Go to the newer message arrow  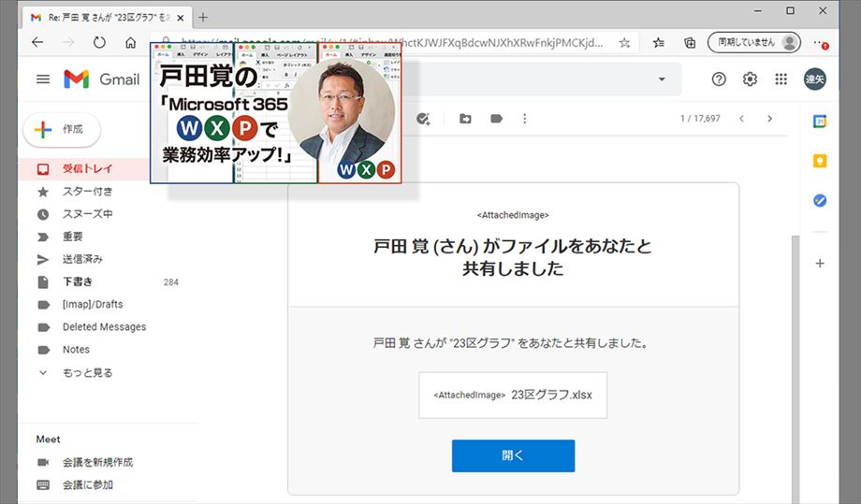click(x=741, y=119)
